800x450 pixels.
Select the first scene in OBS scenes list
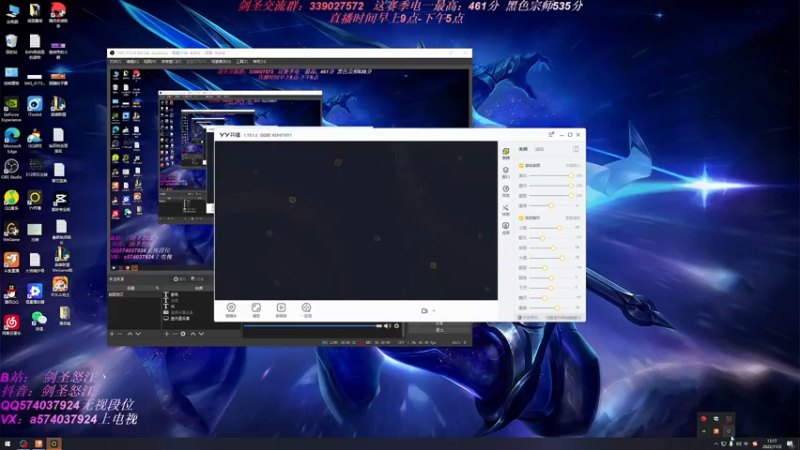pyautogui.click(x=134, y=294)
